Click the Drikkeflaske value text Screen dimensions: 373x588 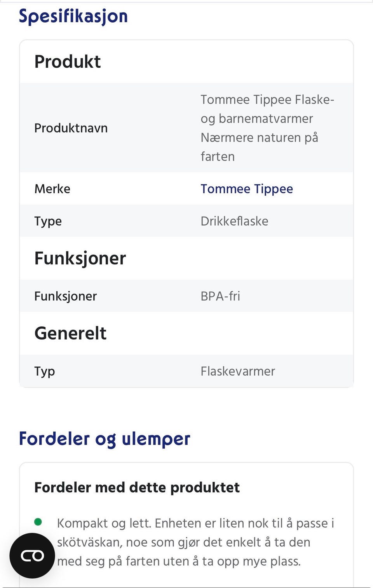[x=234, y=221]
